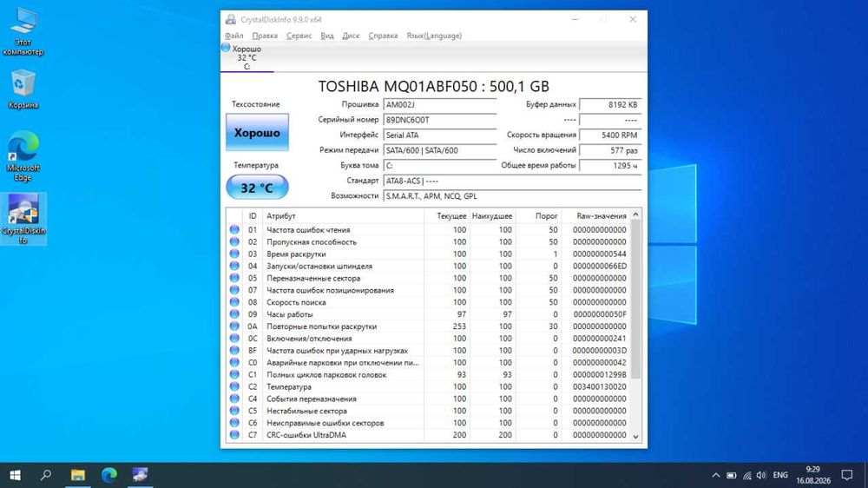Click the scroll up arrow of attribute list
This screenshot has height=488, width=868.
coord(635,215)
